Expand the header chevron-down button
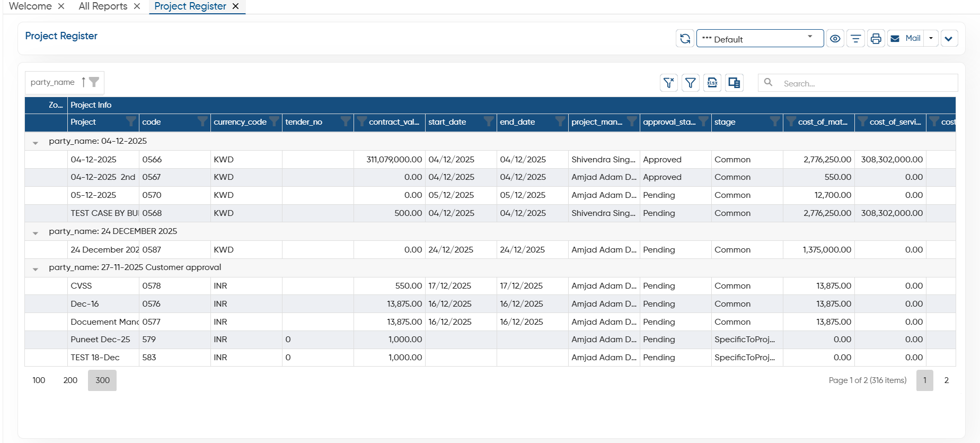Image resolution: width=980 pixels, height=443 pixels. (949, 39)
